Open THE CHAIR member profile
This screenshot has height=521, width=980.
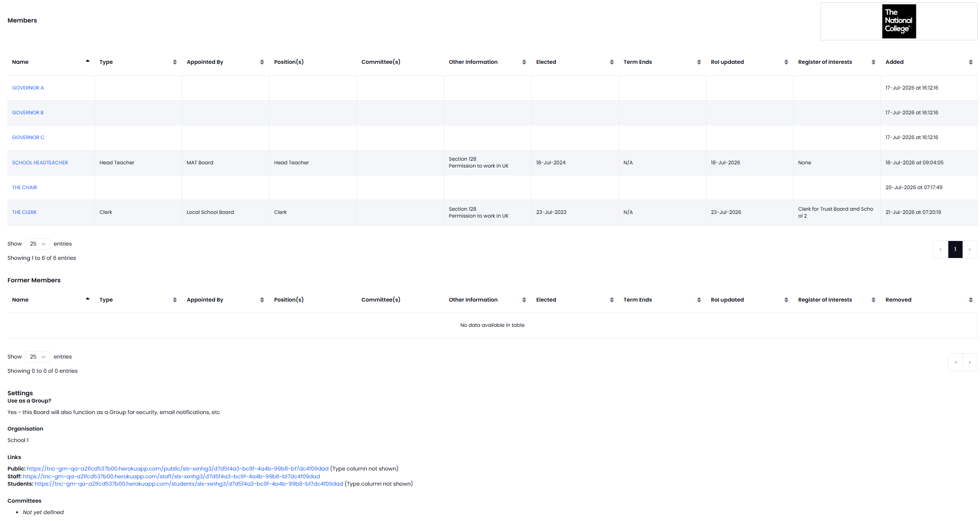[24, 187]
